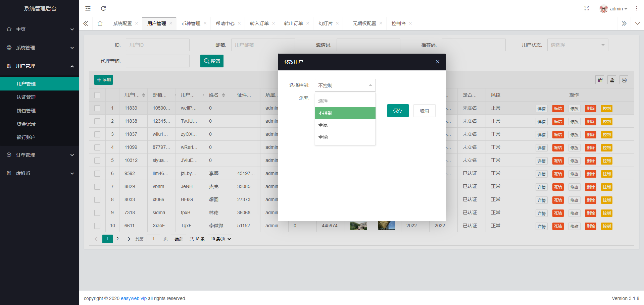644x305 pixels.
Task: Check the checkbox for row 1 user 11839
Action: click(97, 108)
